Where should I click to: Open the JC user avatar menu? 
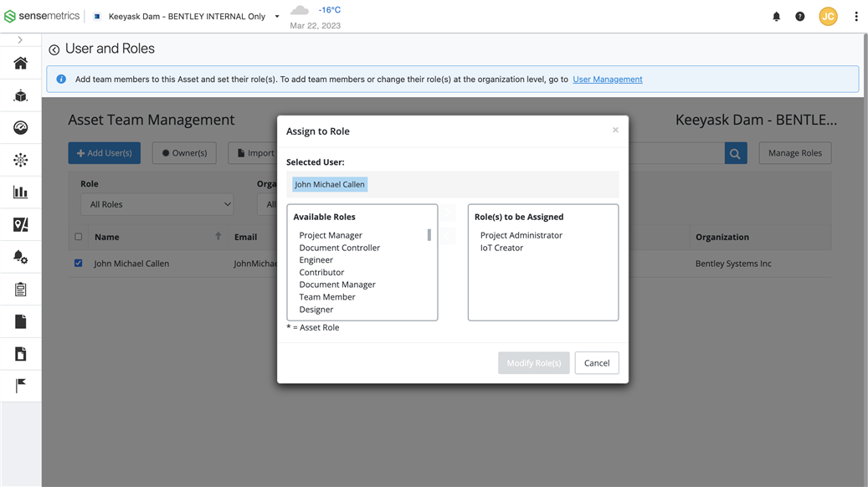click(828, 16)
